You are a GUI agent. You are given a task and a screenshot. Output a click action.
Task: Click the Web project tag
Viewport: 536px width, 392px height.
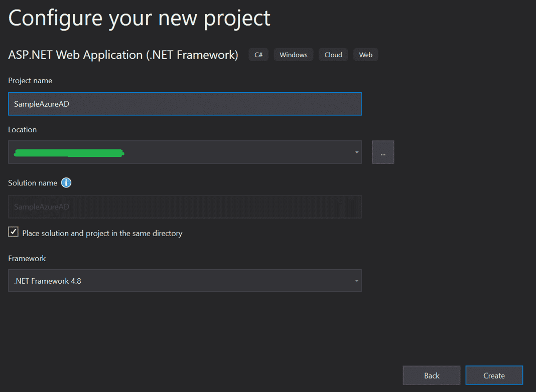pos(365,55)
